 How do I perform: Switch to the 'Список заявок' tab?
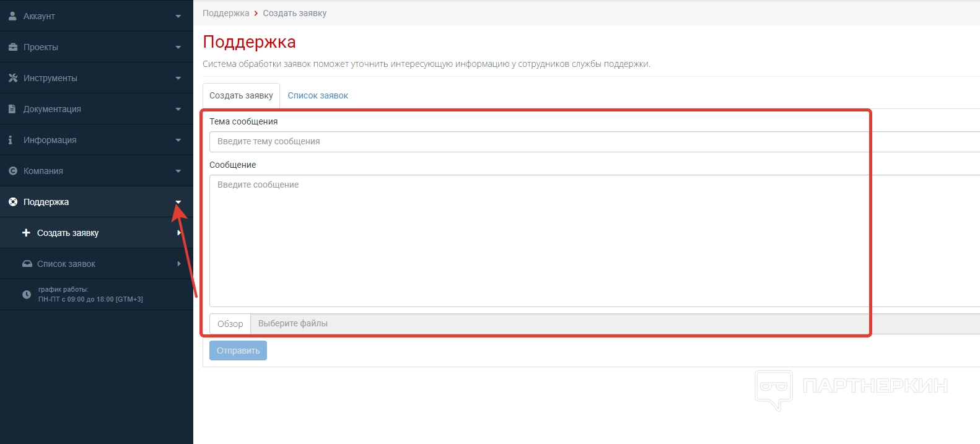(x=318, y=95)
